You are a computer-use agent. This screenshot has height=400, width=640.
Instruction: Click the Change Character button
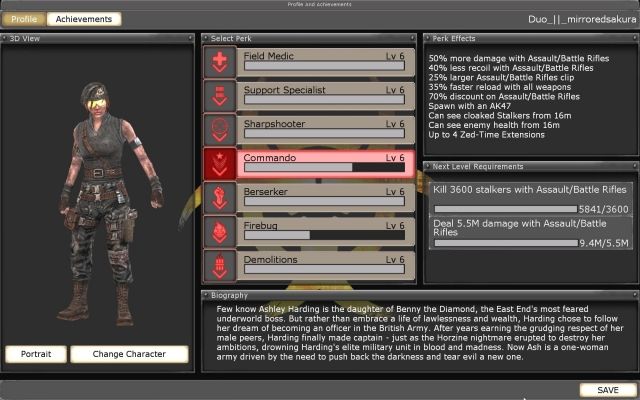click(129, 354)
